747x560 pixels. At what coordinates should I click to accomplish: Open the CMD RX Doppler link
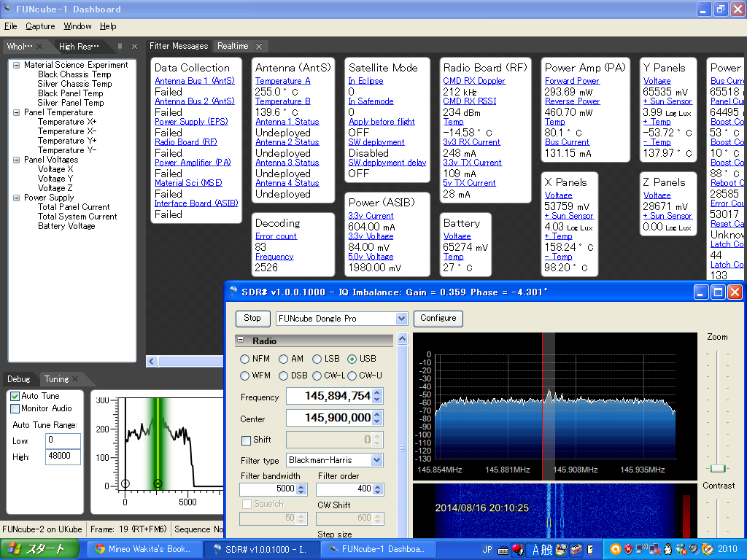tap(474, 81)
